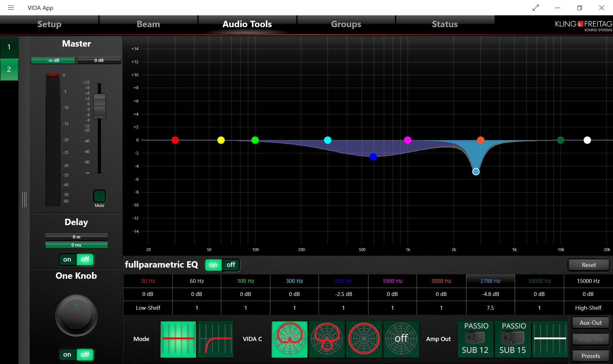This screenshot has width=613, height=364.
Task: Choose the second VIDA C polar pattern
Action: tap(327, 339)
